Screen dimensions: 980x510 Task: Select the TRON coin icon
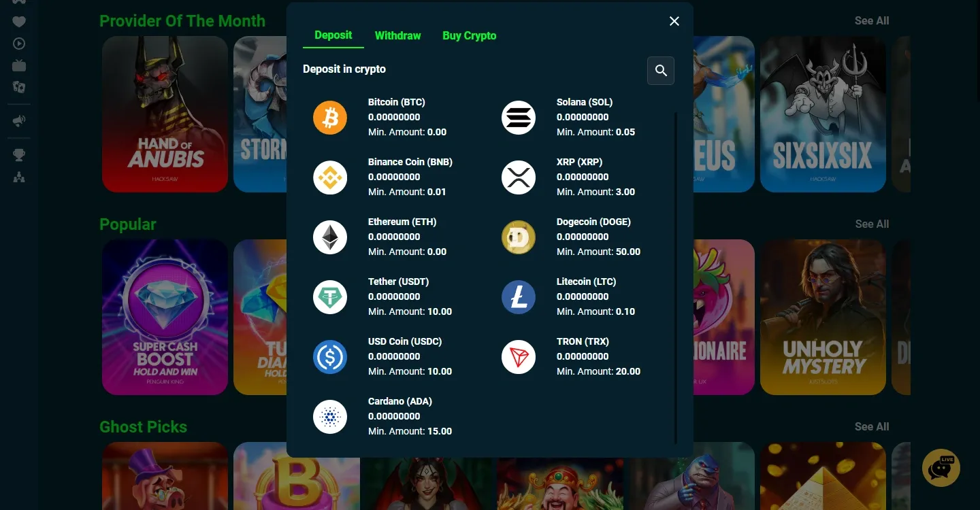[519, 357]
